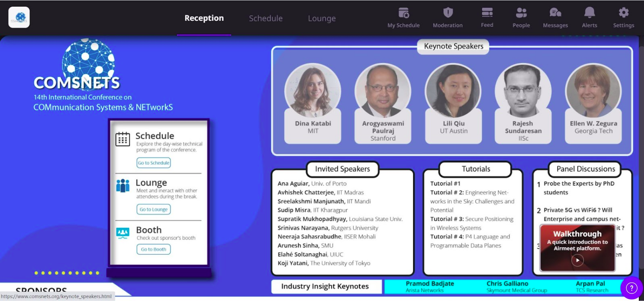
Task: Click the Dina Katabi MIT name card
Action: tap(313, 127)
